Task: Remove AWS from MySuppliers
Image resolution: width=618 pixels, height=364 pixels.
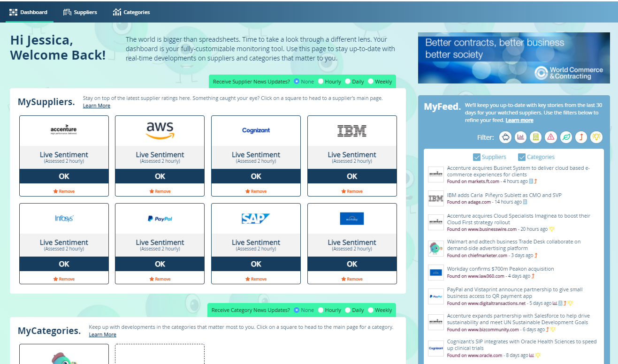Action: [160, 191]
